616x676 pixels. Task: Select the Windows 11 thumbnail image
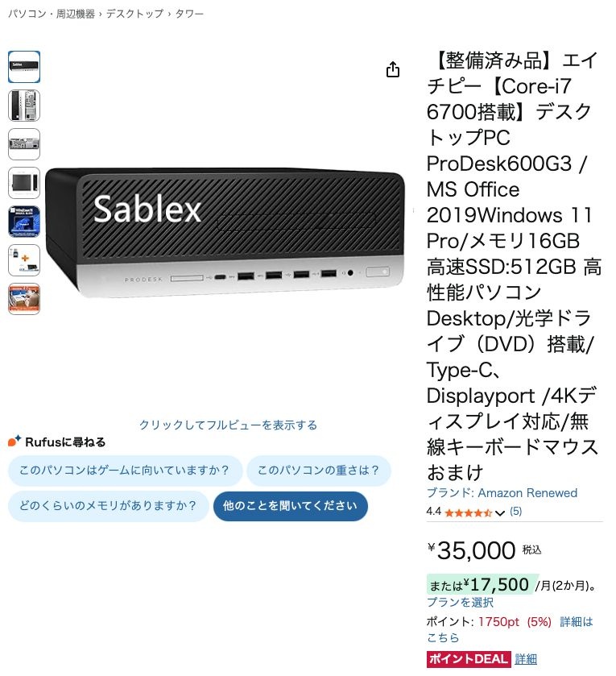coord(24,222)
